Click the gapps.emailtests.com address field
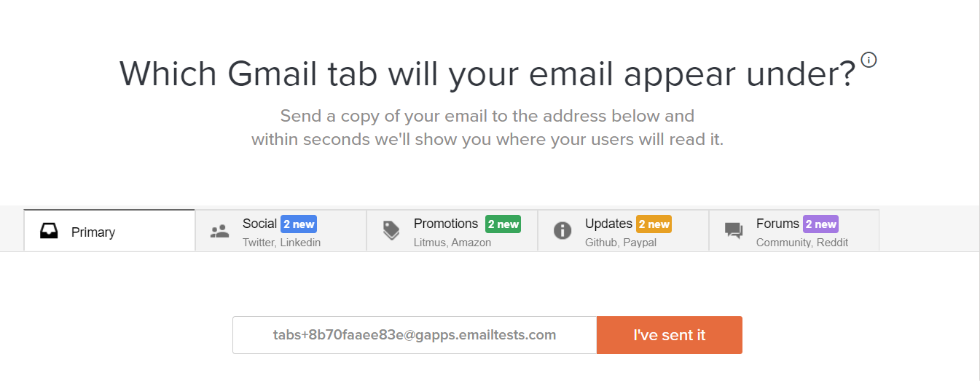This screenshot has height=381, width=980. pos(415,335)
